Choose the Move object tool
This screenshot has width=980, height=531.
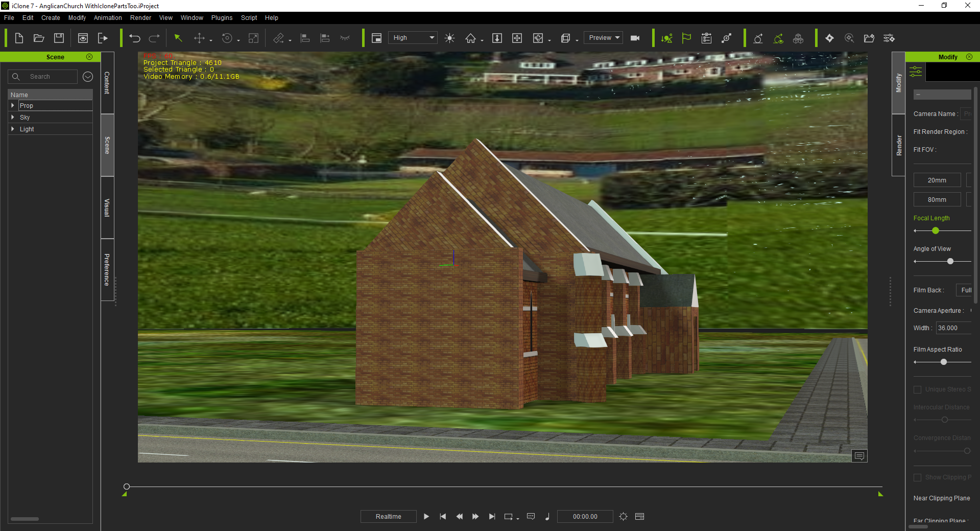pos(199,38)
